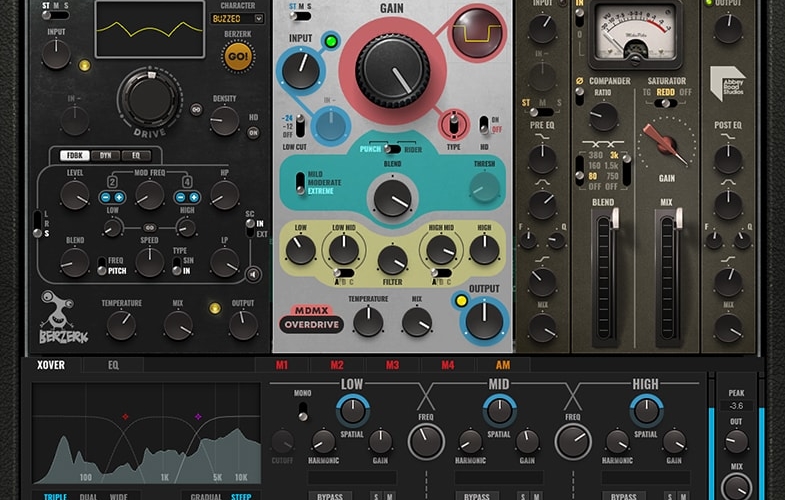Click the red clipping waveform display in Overdrive
The width and height of the screenshot is (785, 500).
pos(477,33)
